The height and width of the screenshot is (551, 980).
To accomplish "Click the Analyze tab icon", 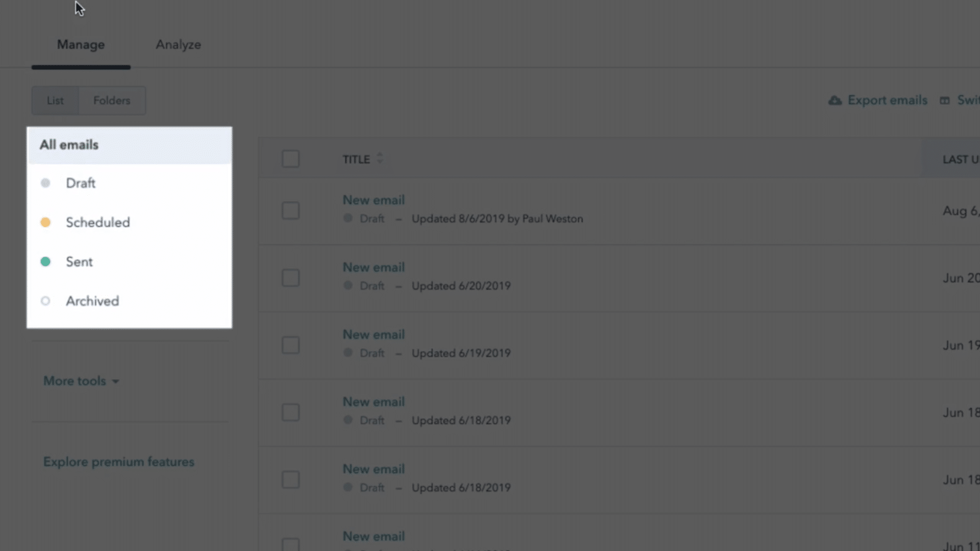I will [178, 44].
